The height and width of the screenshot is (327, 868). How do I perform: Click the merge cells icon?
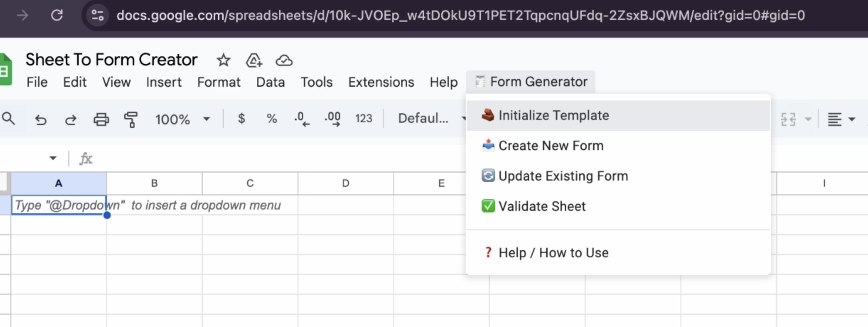788,119
